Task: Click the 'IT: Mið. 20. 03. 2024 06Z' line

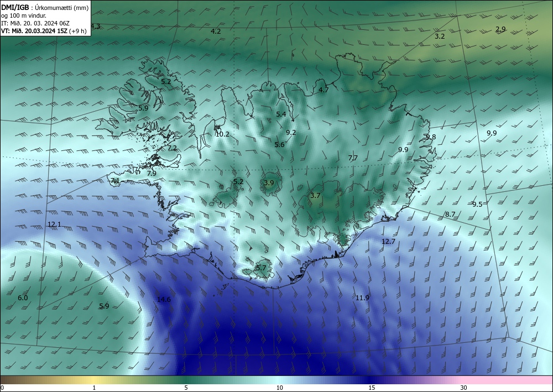Action: coord(35,23)
